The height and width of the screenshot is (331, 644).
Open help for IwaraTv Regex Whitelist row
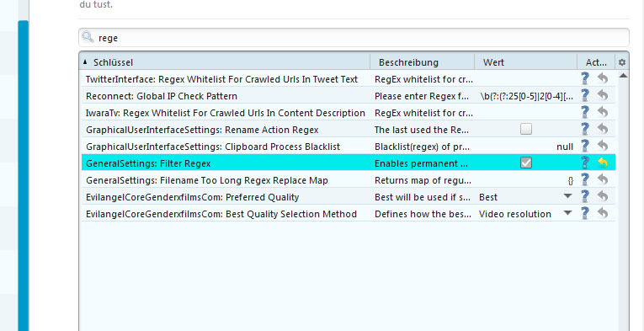tap(585, 113)
